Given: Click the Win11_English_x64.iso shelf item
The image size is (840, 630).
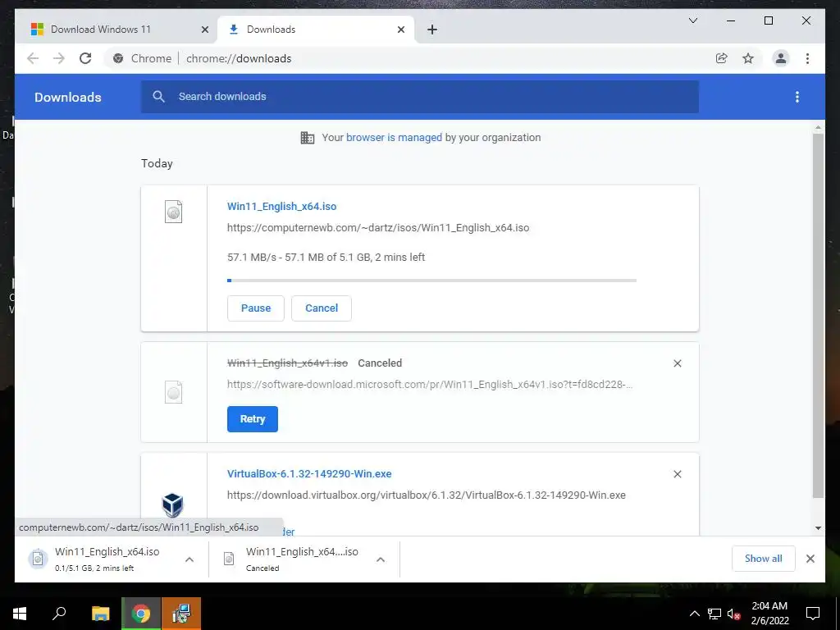Looking at the screenshot, I should click(107, 559).
